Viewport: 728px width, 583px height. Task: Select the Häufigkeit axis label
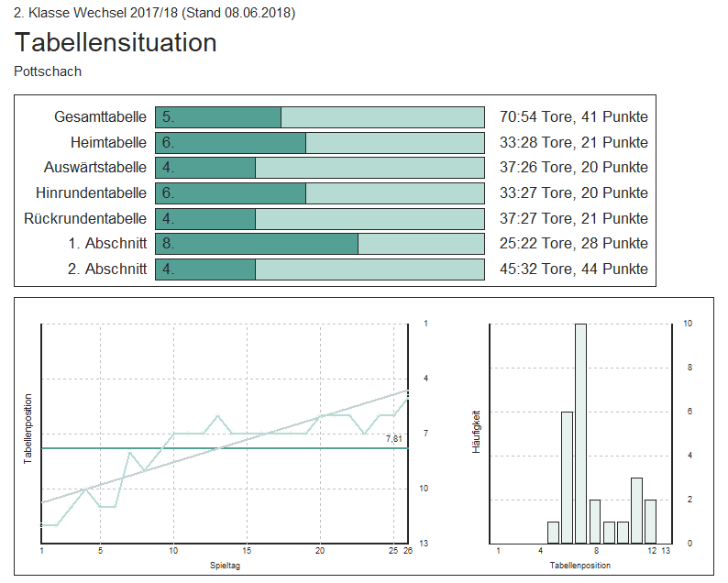click(476, 434)
